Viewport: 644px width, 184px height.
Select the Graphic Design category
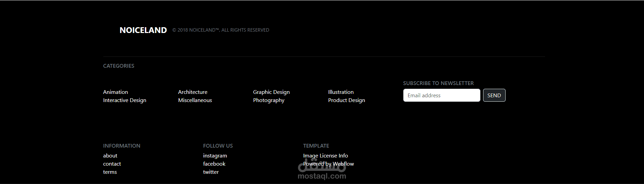click(271, 92)
